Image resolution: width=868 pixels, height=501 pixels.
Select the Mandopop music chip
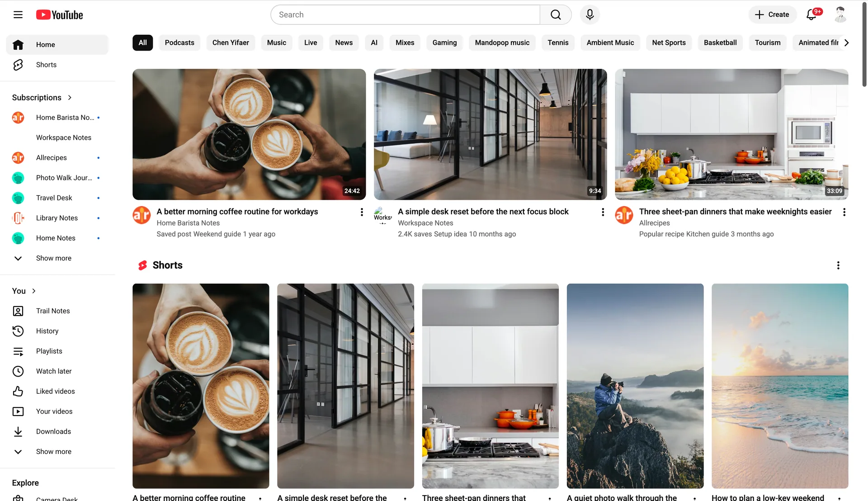[502, 43]
